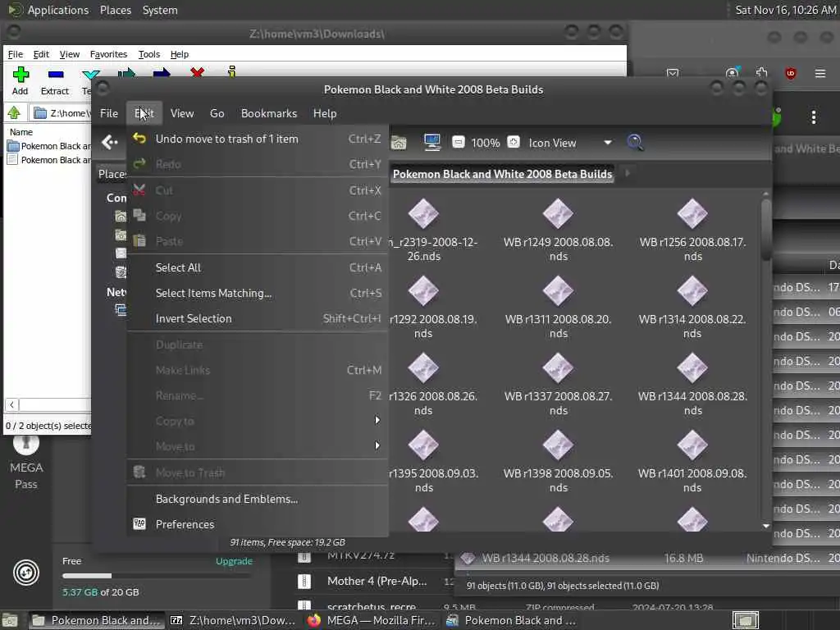Screen dimensions: 840x630
Task: Open the Tools menu in 7-Zip
Action: pyautogui.click(x=149, y=54)
